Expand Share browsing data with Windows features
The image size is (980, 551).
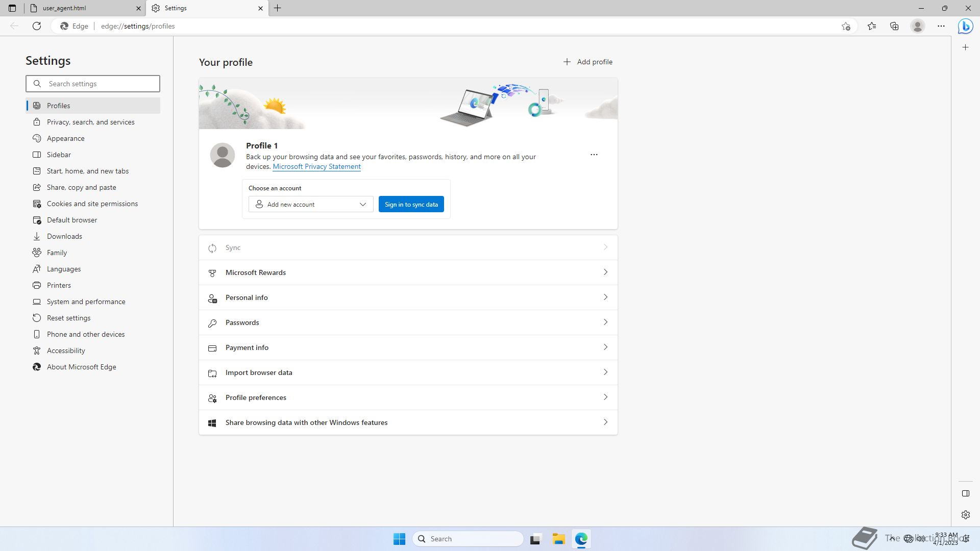point(408,422)
